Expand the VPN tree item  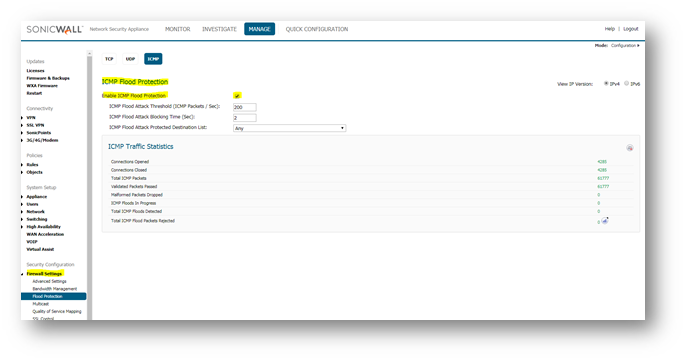[x=22, y=118]
